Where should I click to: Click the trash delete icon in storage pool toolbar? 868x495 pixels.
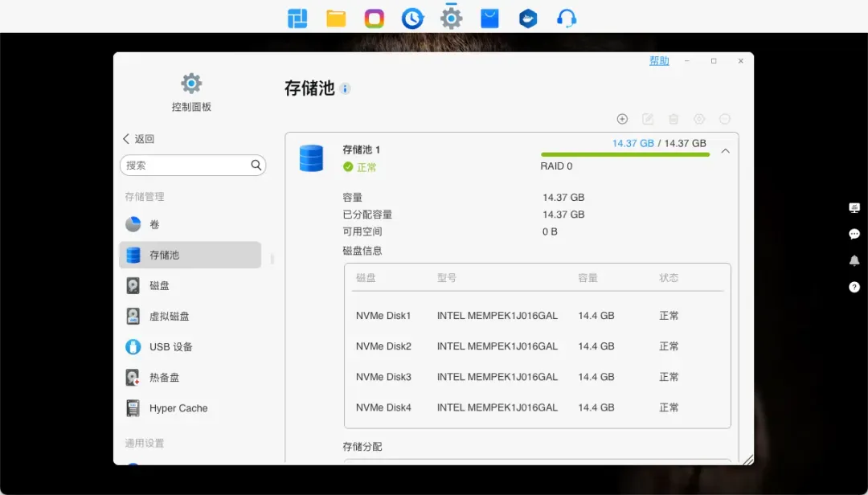[x=674, y=119]
